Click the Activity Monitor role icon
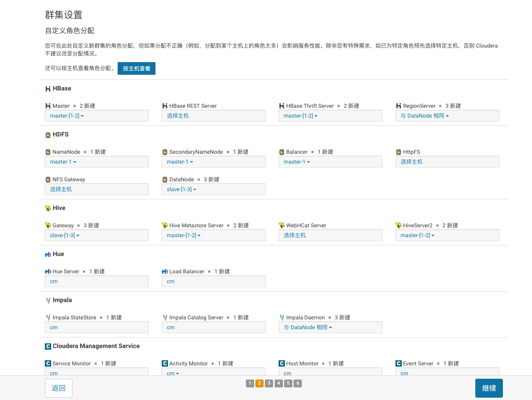The width and height of the screenshot is (532, 400). coord(165,363)
